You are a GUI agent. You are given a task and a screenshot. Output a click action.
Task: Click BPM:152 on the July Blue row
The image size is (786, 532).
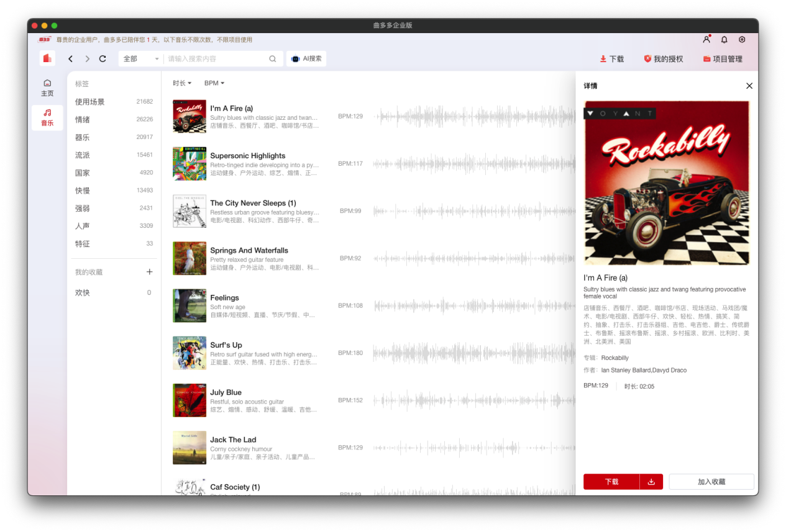click(350, 400)
